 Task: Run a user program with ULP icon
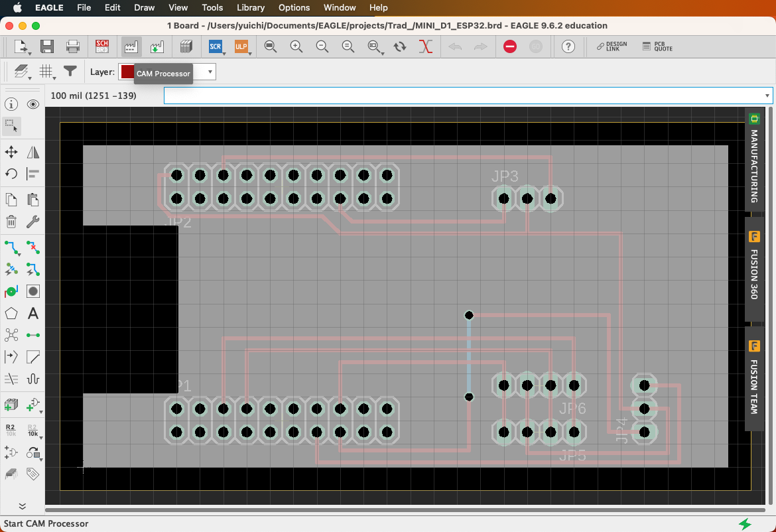click(241, 46)
